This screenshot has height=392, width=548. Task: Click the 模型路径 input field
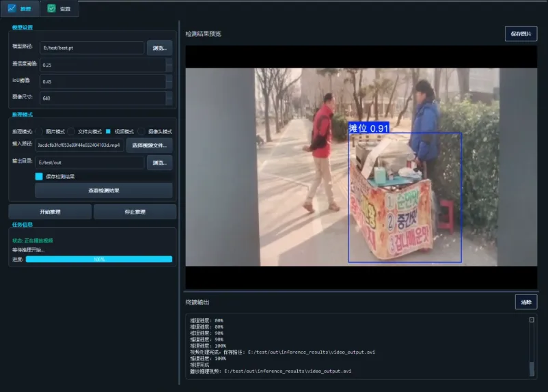pos(92,48)
